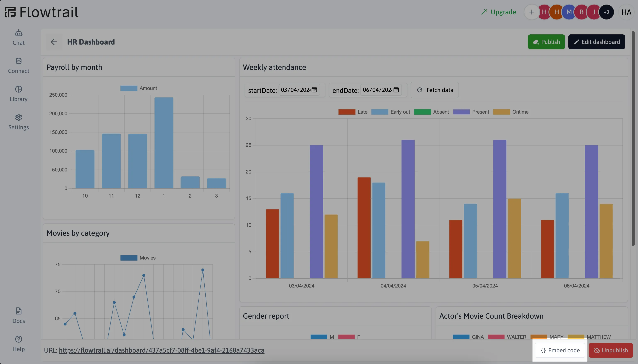
Task: Click Fetch data for weekly attendance
Action: pyautogui.click(x=435, y=90)
